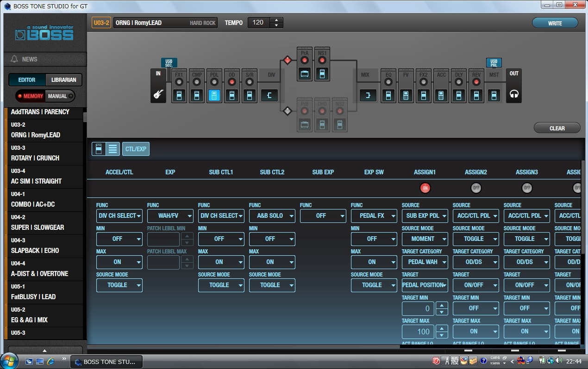588x369 pixels.
Task: Select the highlighted PDL pedal icon
Action: (214, 96)
